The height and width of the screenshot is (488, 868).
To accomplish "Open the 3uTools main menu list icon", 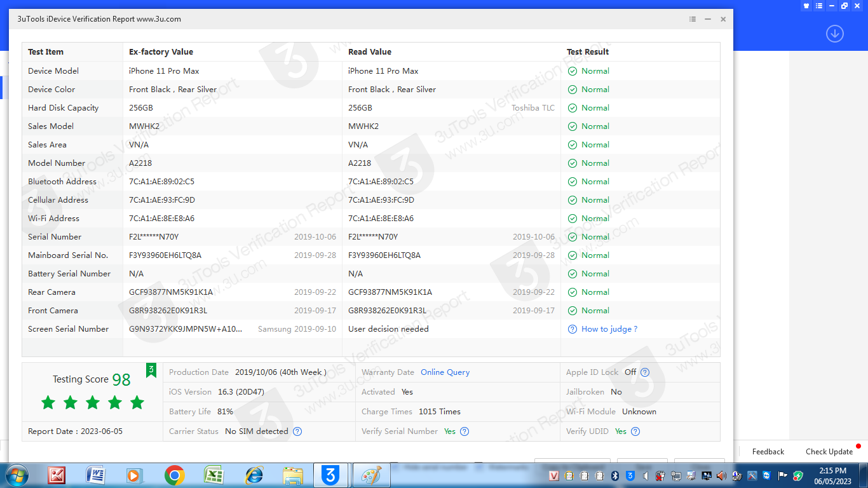I will pos(819,6).
